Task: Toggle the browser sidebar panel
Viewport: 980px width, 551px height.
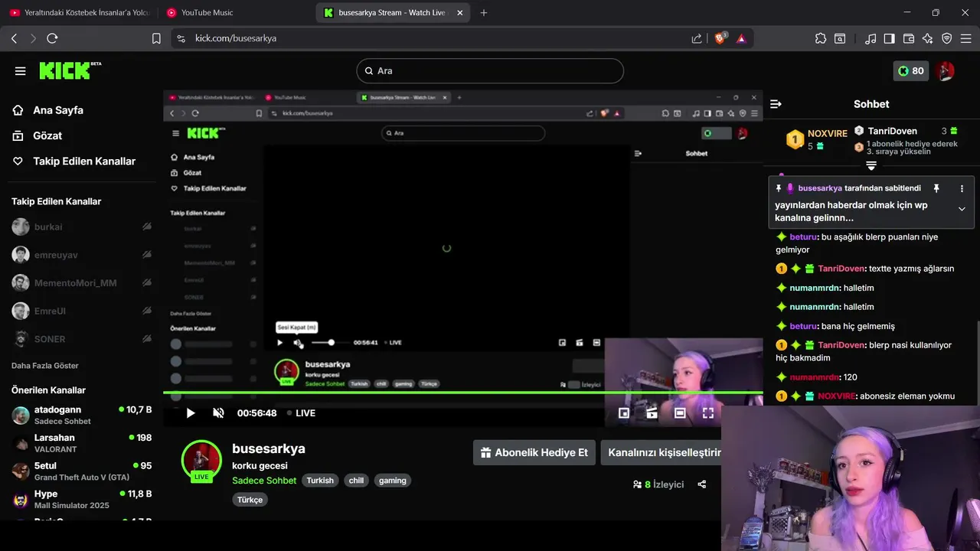Action: [890, 38]
